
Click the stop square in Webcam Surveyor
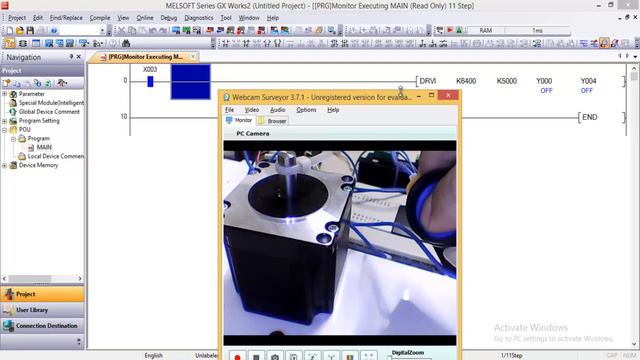tap(256, 356)
